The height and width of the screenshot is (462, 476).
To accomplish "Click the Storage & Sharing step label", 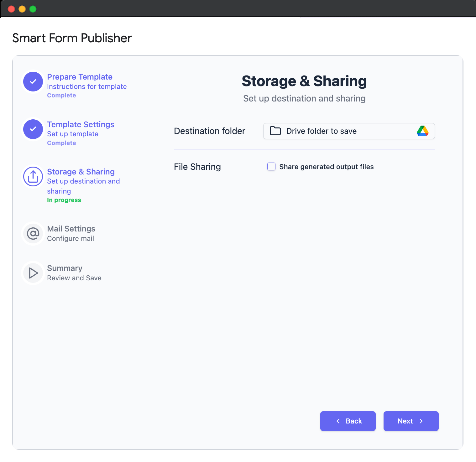I will point(81,172).
